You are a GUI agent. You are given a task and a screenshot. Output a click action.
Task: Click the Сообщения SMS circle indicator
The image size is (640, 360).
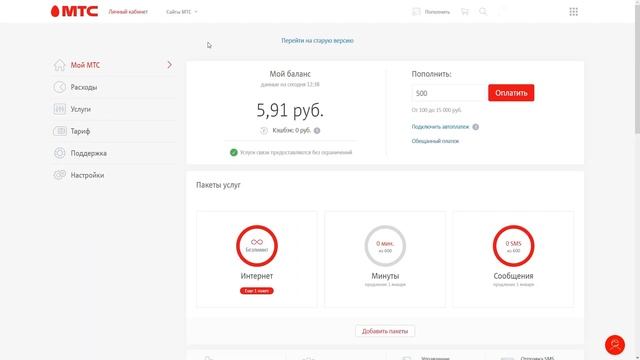tap(513, 246)
